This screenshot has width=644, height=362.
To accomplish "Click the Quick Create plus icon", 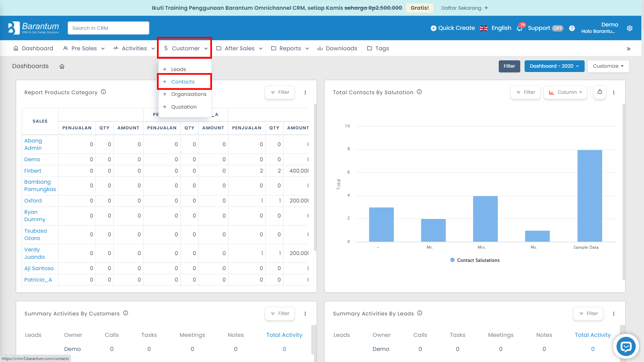I will pyautogui.click(x=433, y=28).
